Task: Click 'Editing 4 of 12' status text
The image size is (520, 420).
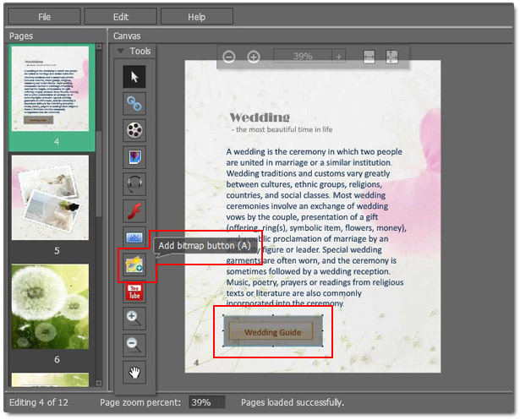Action: click(x=39, y=402)
